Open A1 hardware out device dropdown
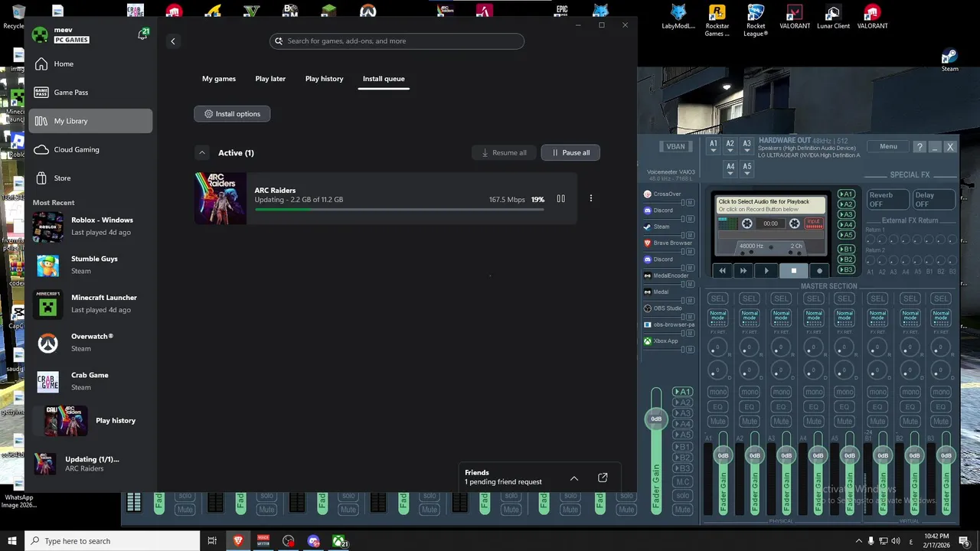Image resolution: width=980 pixels, height=551 pixels. pyautogui.click(x=714, y=146)
